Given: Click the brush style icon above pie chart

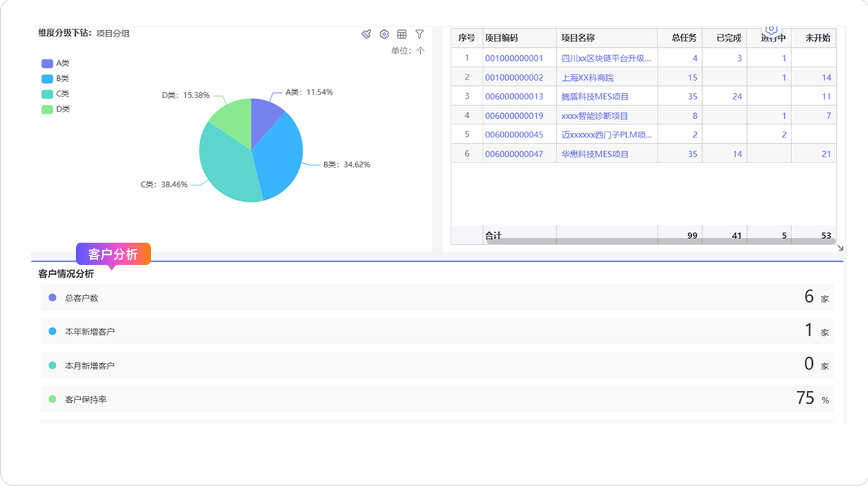Looking at the screenshot, I should click(366, 34).
